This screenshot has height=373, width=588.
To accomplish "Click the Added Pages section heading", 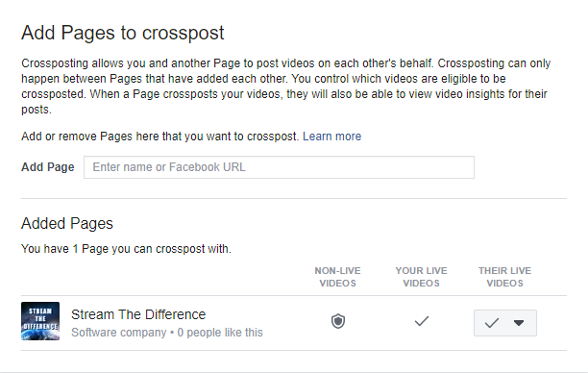I will 67,224.
